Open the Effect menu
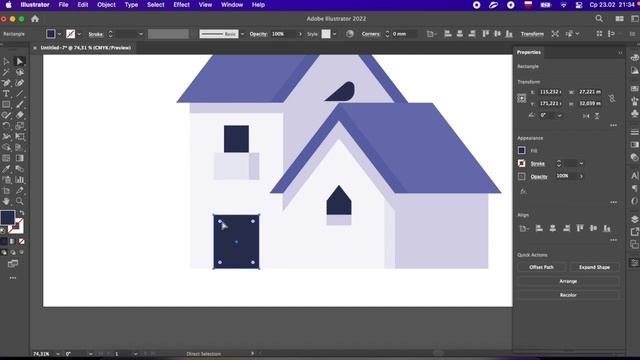 [181, 5]
